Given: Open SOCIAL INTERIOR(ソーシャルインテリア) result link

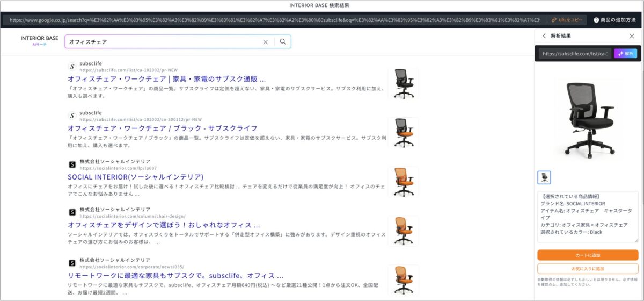Looking at the screenshot, I should pyautogui.click(x=135, y=176).
